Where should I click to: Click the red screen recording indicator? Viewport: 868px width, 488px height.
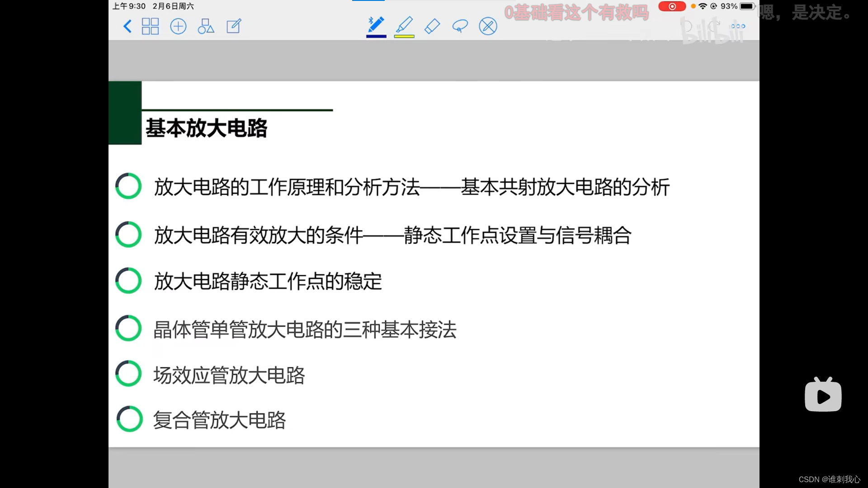[672, 6]
